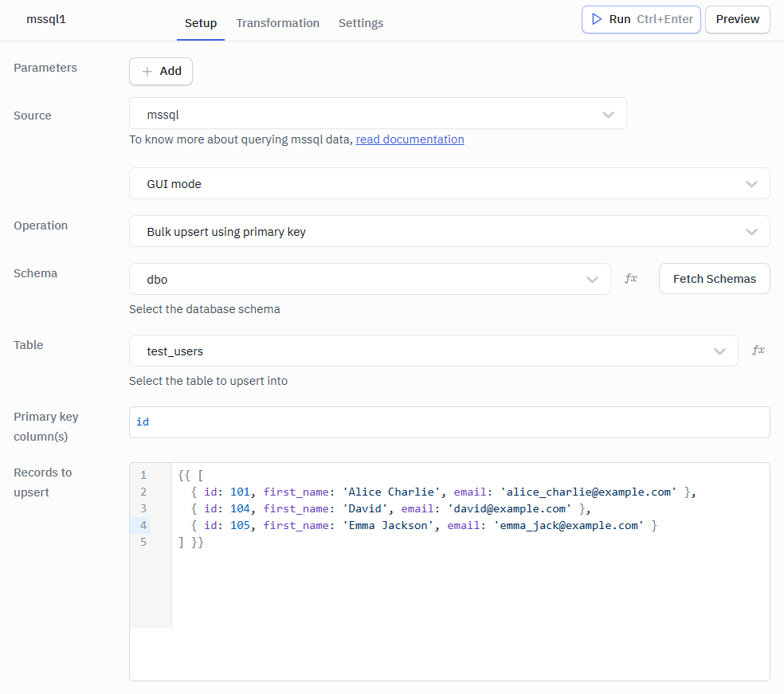Open the Table test_users dropdown
The height and width of the screenshot is (694, 784).
tap(433, 351)
